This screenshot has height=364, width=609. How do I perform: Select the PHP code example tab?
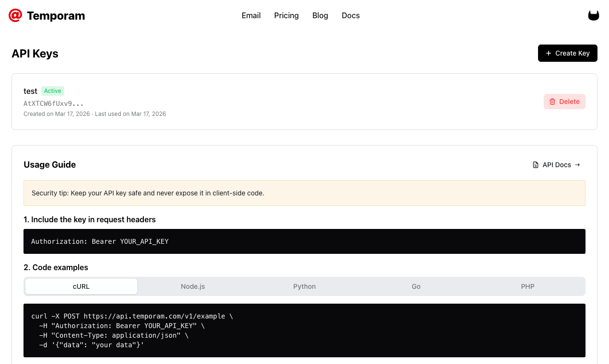tap(527, 286)
